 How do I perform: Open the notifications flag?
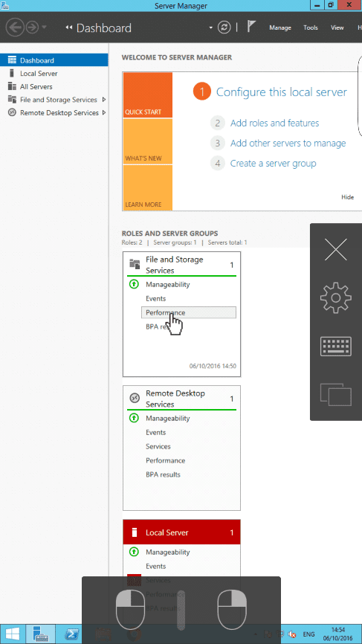[251, 27]
